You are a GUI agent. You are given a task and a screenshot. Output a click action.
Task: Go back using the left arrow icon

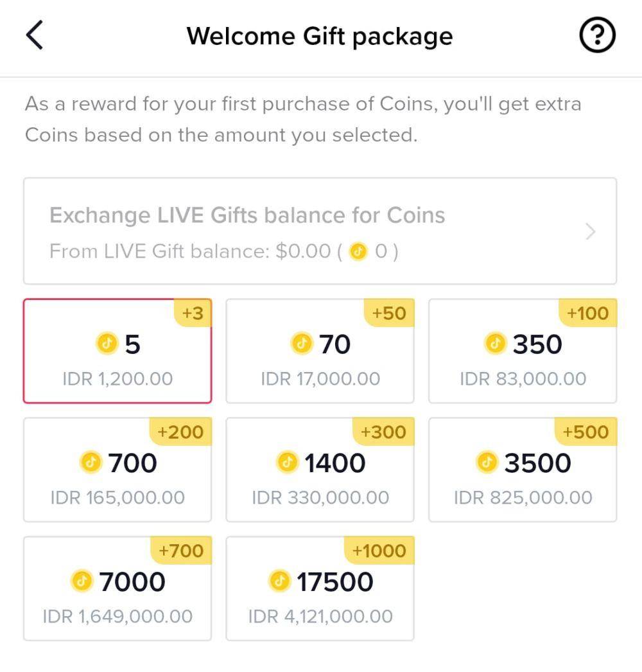tap(34, 35)
